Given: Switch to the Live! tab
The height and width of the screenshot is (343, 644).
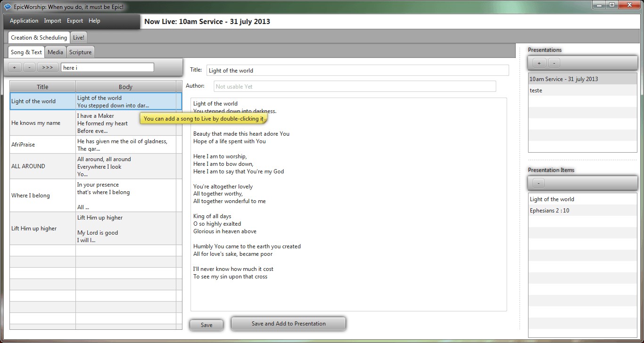Looking at the screenshot, I should pos(79,38).
